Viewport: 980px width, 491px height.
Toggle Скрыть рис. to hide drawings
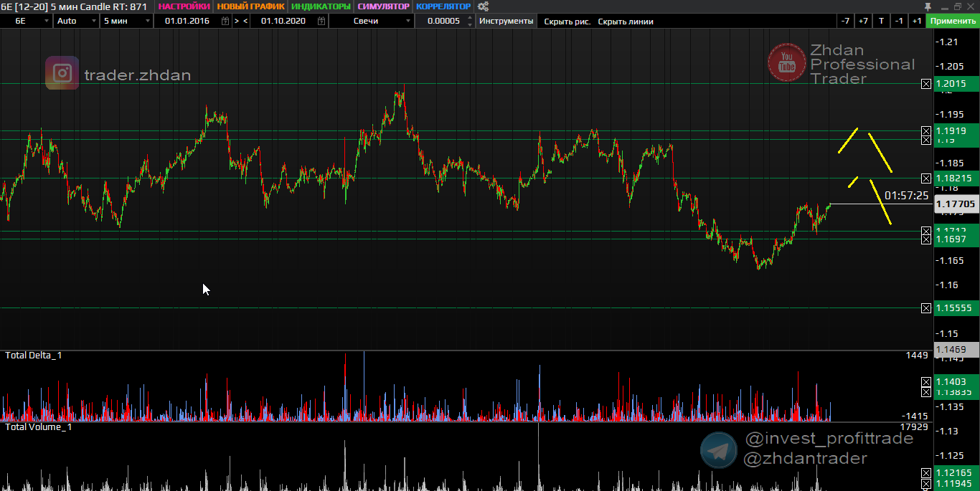[567, 21]
